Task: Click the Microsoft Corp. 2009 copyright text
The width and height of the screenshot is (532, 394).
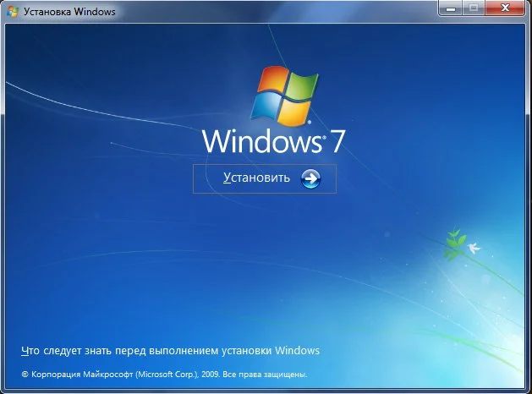Action: pos(165,375)
